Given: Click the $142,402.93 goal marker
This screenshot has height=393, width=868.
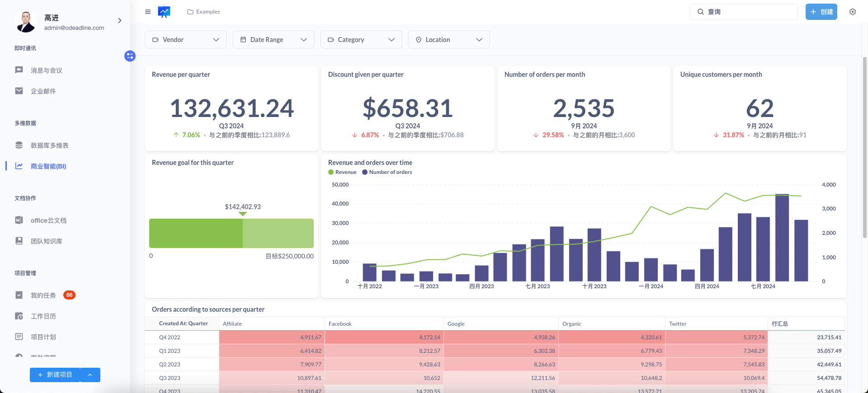Looking at the screenshot, I should coord(243,207).
